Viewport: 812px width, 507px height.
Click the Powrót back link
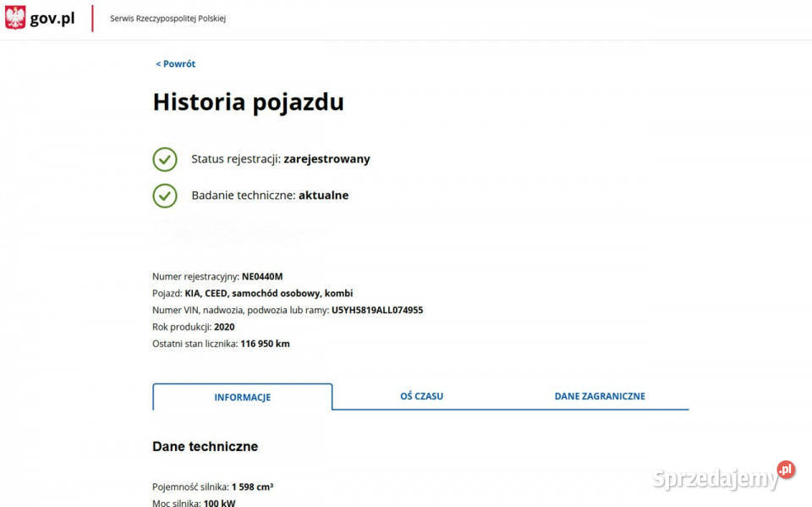pos(175,63)
